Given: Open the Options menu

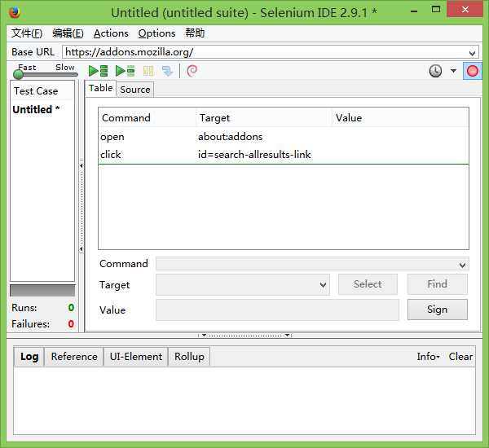Looking at the screenshot, I should pos(156,33).
